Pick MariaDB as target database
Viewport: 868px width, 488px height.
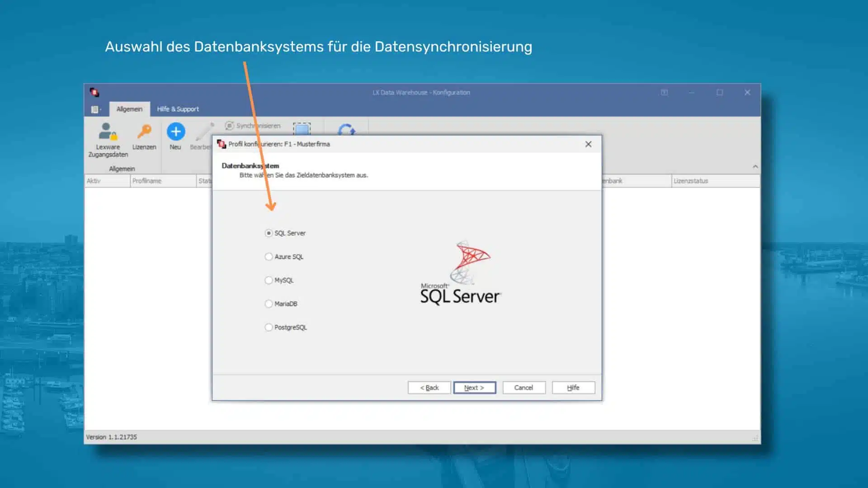(269, 304)
